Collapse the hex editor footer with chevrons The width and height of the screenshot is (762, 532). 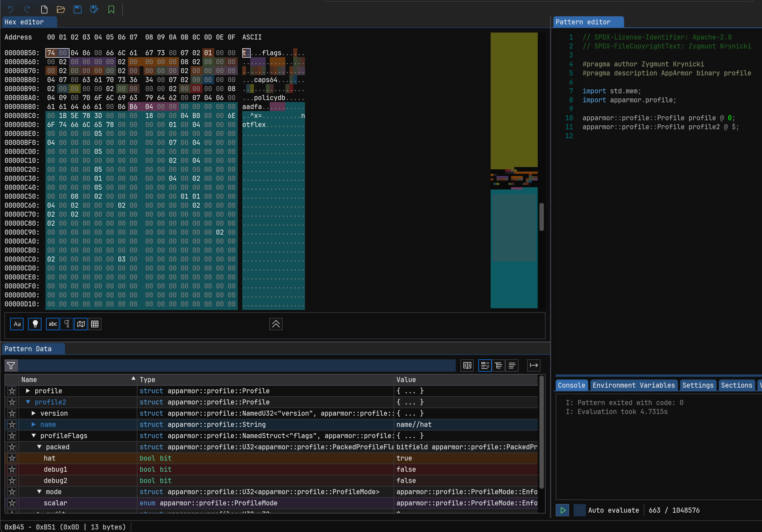click(x=276, y=324)
